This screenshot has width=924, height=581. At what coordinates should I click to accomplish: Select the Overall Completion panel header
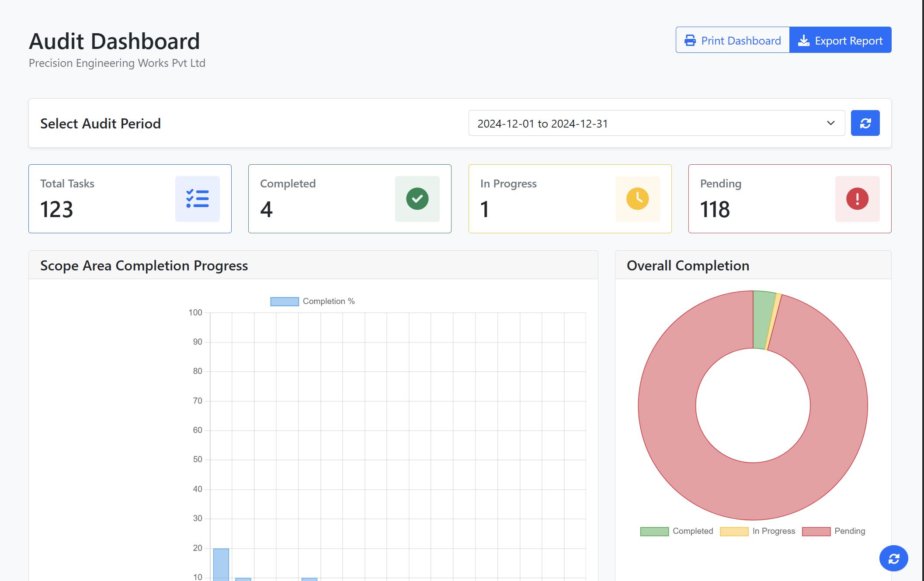pyautogui.click(x=688, y=265)
